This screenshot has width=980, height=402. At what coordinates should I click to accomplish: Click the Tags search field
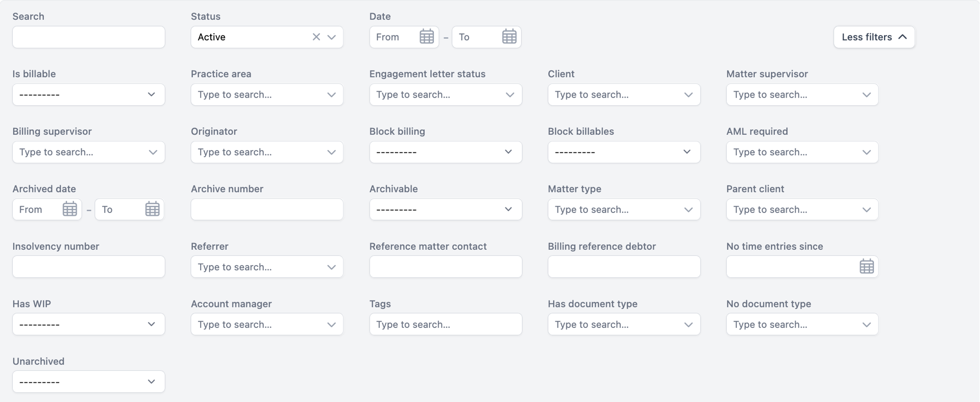(x=446, y=324)
